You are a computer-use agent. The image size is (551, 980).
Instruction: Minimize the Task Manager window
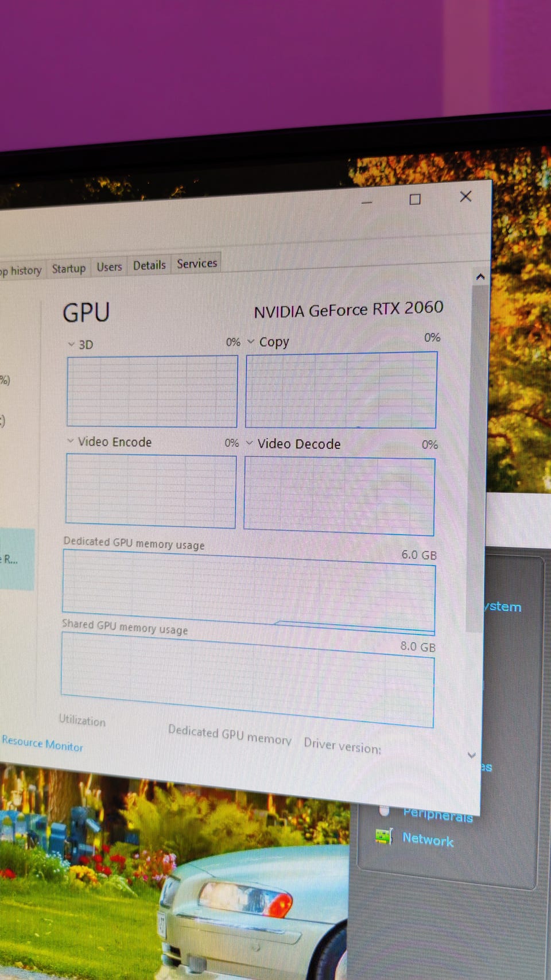367,203
